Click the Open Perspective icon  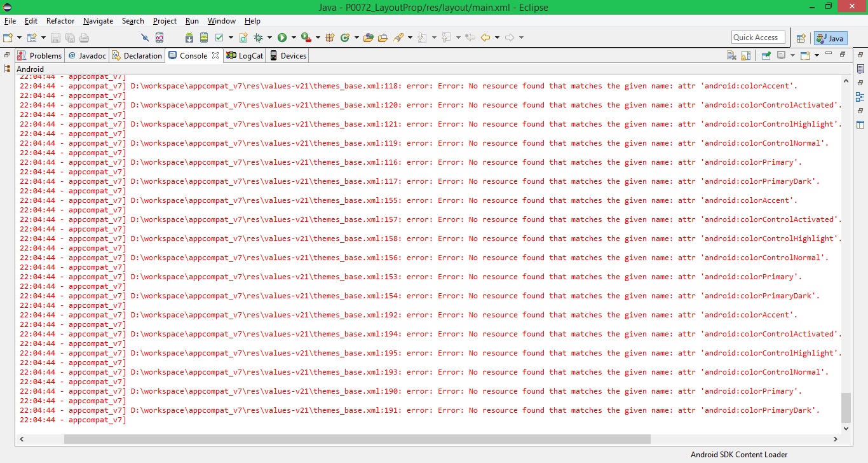click(801, 38)
